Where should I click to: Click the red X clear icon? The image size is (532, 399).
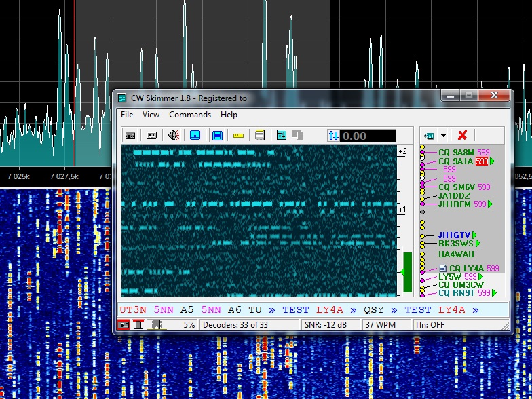462,136
